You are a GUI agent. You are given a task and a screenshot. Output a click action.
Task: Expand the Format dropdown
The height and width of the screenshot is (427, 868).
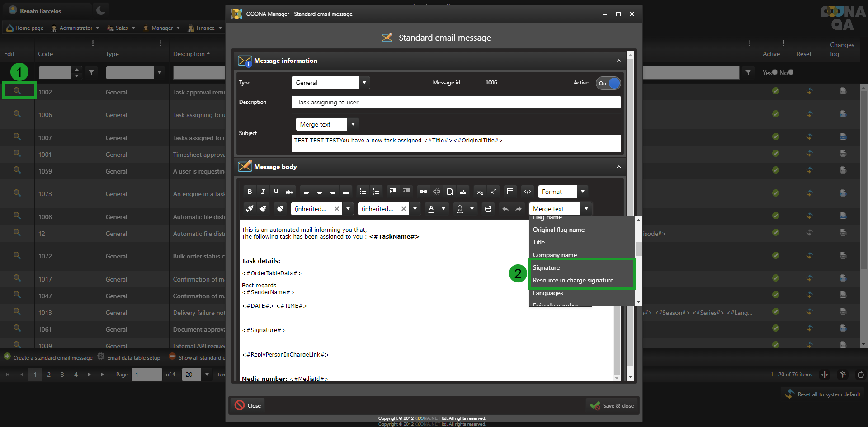[583, 192]
